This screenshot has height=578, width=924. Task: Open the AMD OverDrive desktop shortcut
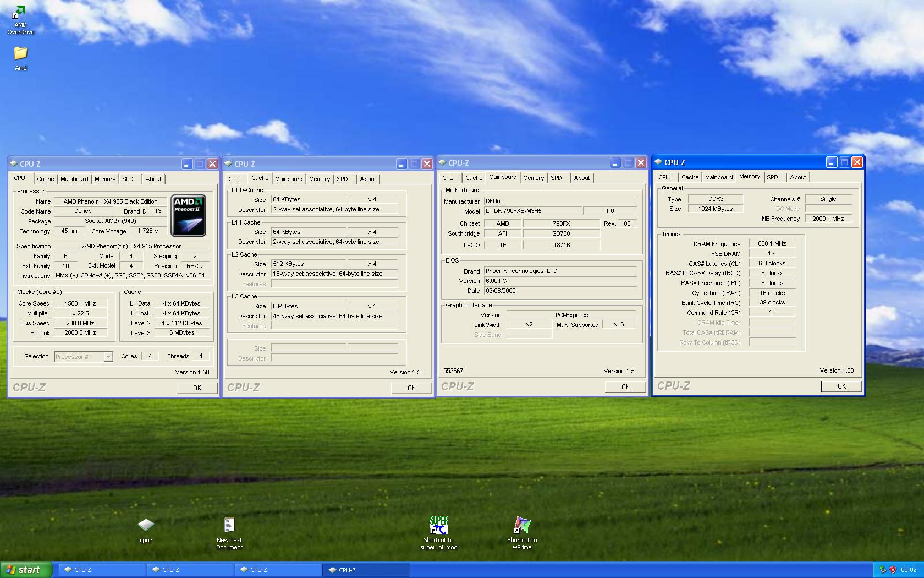[x=20, y=20]
